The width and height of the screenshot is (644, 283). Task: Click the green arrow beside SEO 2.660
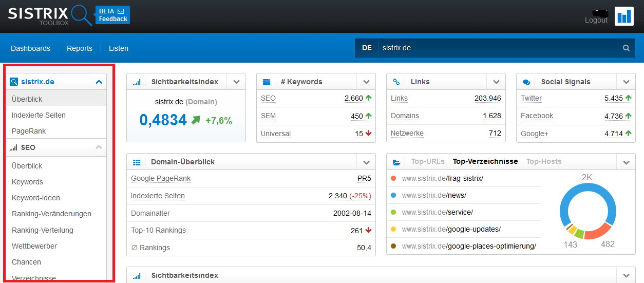tap(368, 98)
